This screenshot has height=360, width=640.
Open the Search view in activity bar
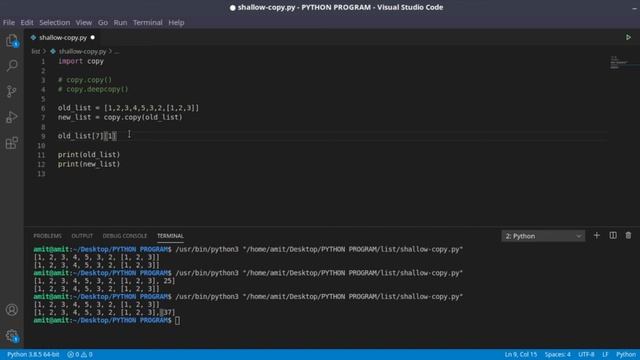[12, 65]
